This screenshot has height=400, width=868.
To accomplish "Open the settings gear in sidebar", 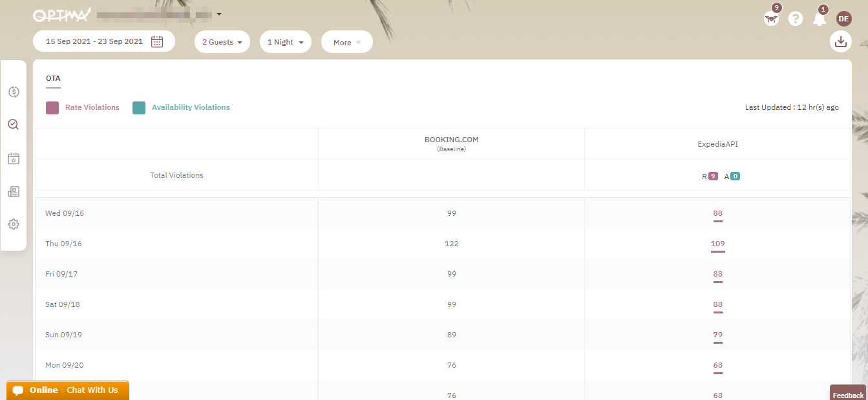I will tap(14, 224).
